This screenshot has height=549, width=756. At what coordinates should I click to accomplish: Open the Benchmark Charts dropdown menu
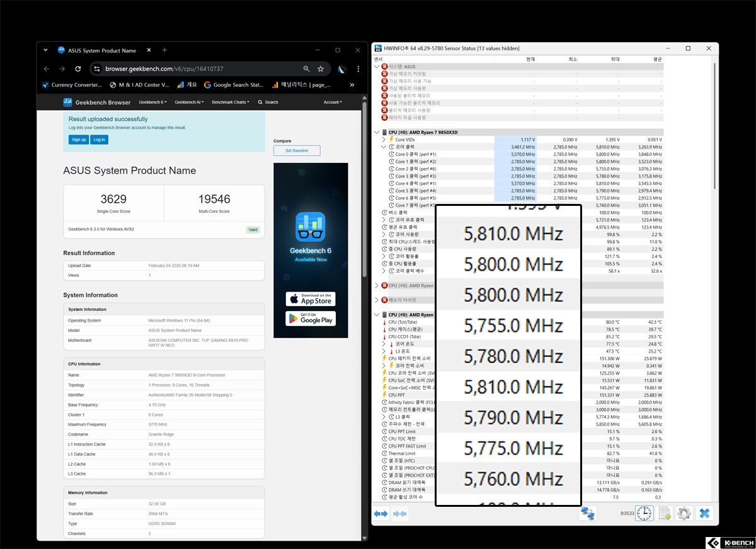click(x=230, y=102)
